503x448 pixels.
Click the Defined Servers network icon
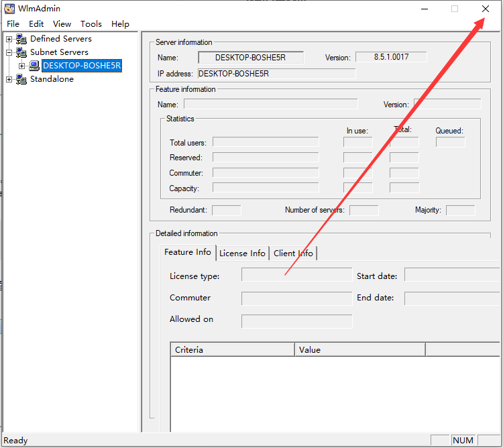tap(21, 39)
